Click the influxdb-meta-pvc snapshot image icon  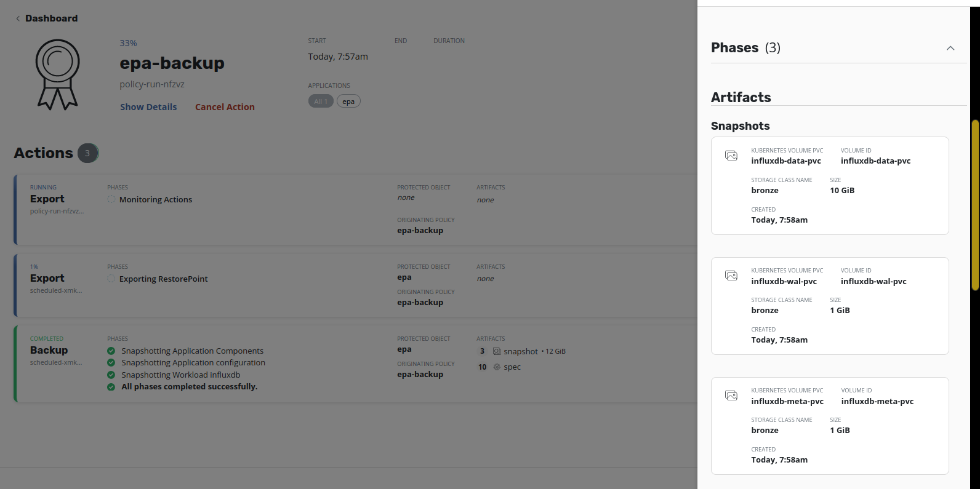click(x=731, y=396)
